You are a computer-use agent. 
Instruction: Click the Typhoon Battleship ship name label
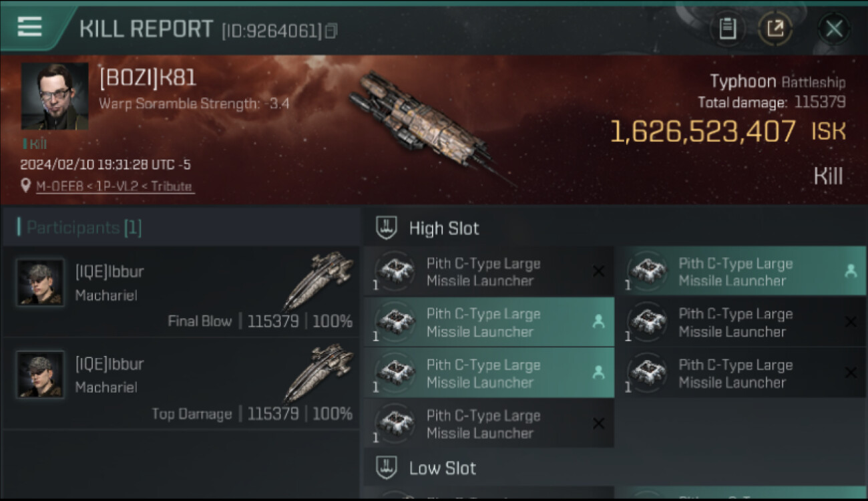pos(777,82)
